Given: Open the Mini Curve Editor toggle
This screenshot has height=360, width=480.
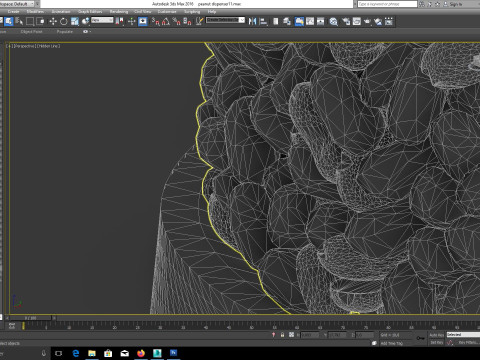Looking at the screenshot, I should click(12, 326).
